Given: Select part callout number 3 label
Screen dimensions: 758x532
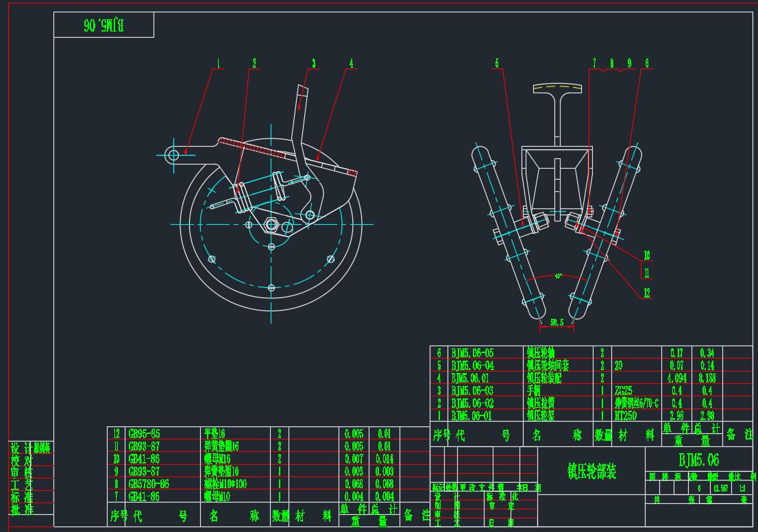Looking at the screenshot, I should [314, 64].
